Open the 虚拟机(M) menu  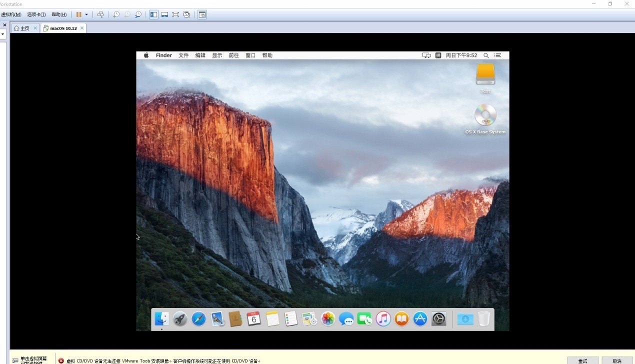[11, 14]
